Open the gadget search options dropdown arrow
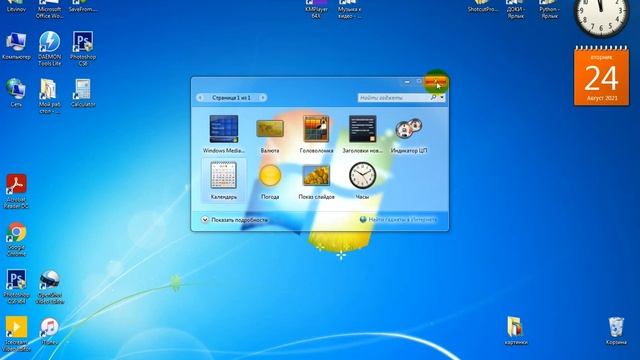Viewport: 640px width, 360px height. click(442, 98)
